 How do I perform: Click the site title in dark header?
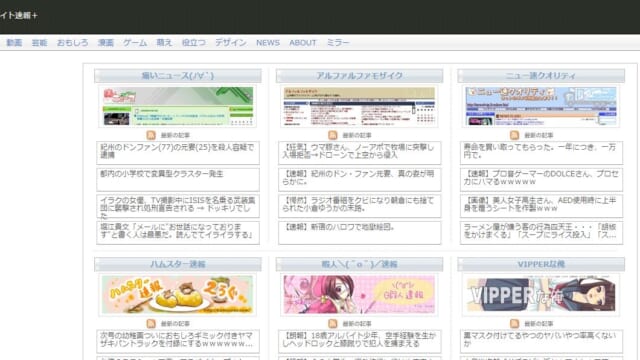pos(19,16)
